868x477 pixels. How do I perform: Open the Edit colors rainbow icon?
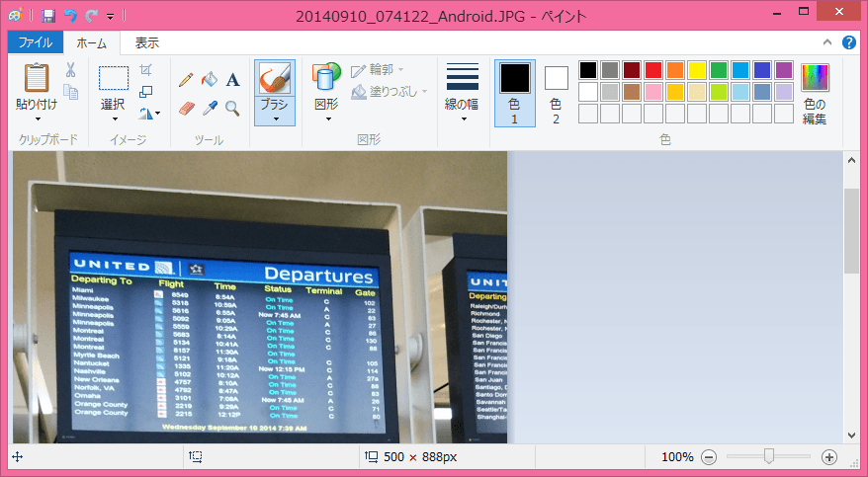[815, 77]
